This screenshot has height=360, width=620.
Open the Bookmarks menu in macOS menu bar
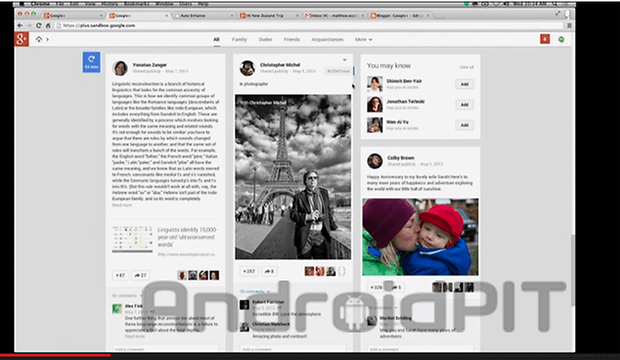pos(136,4)
